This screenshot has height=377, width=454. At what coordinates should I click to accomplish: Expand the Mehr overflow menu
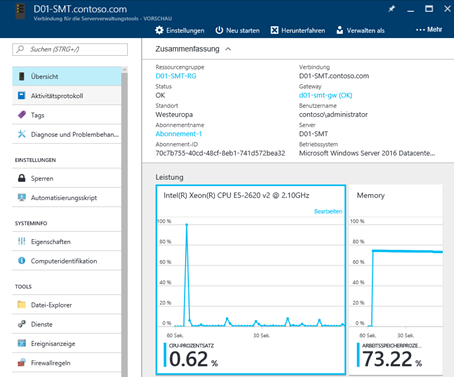pyautogui.click(x=429, y=29)
